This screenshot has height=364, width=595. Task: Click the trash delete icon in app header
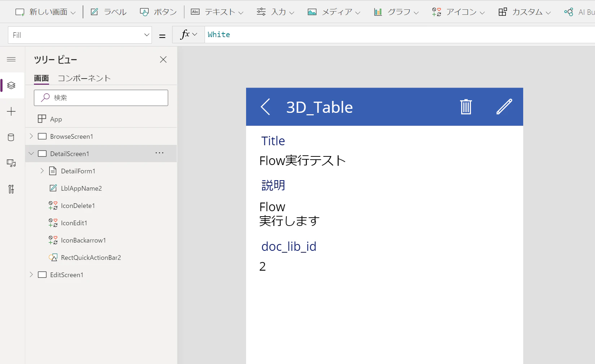coord(466,107)
